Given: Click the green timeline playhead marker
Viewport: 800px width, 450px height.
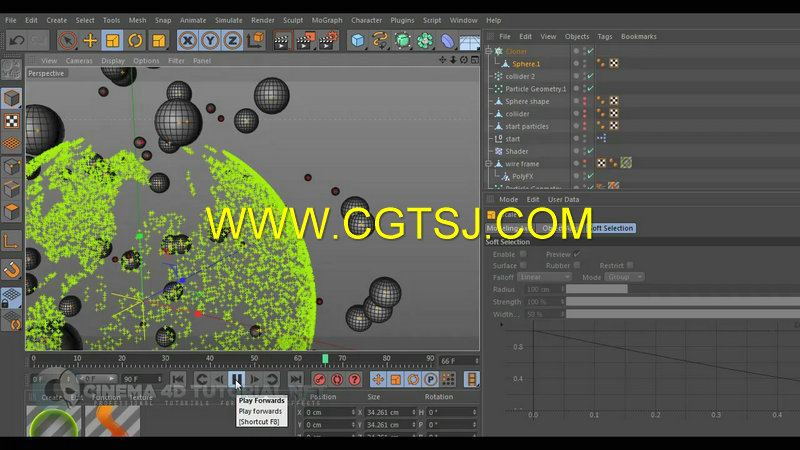Looking at the screenshot, I should 325,359.
